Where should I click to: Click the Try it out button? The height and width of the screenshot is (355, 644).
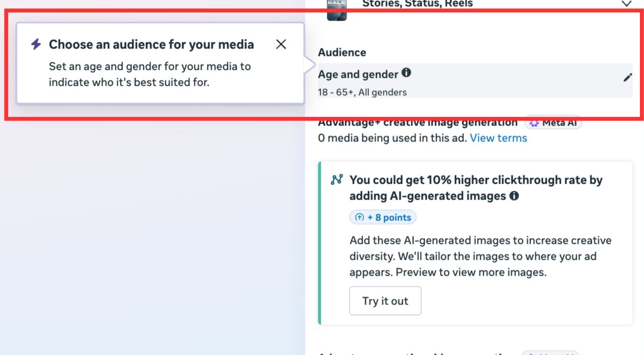(x=385, y=301)
